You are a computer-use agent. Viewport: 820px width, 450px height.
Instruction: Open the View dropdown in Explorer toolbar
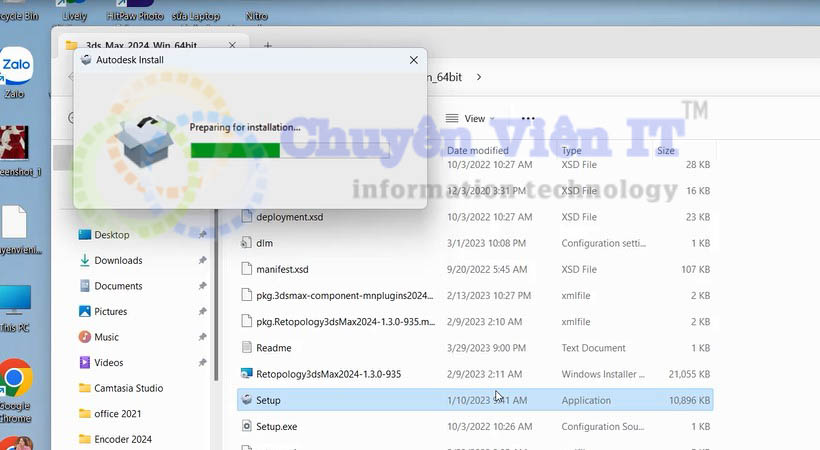pyautogui.click(x=470, y=119)
